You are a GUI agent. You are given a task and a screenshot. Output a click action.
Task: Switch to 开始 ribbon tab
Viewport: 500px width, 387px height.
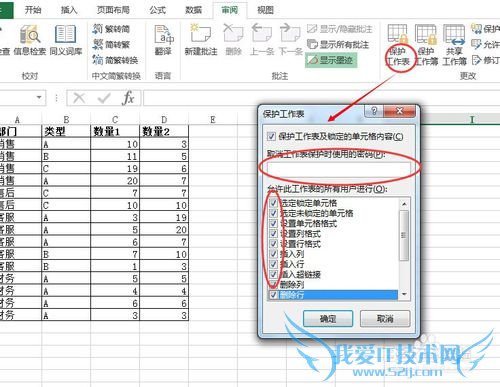(x=33, y=10)
